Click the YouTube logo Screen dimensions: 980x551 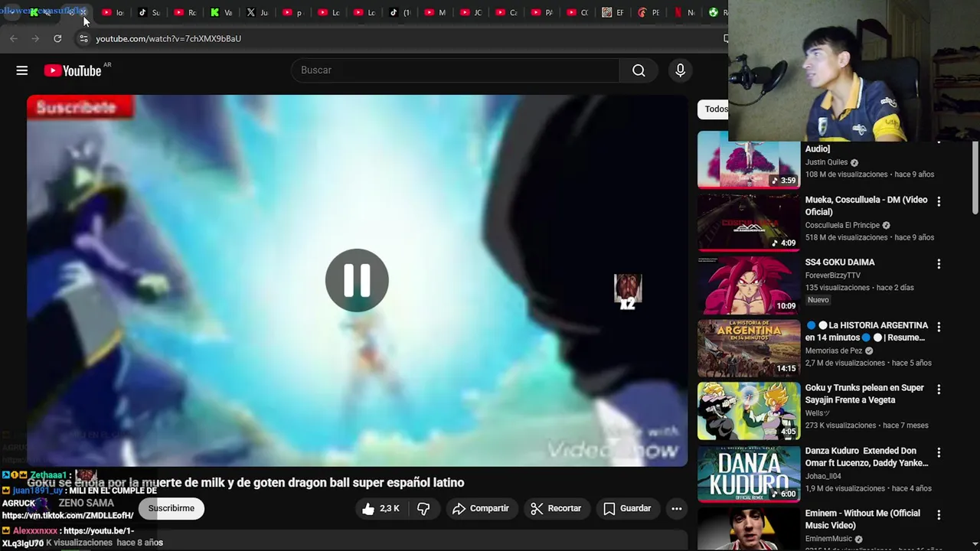point(73,70)
